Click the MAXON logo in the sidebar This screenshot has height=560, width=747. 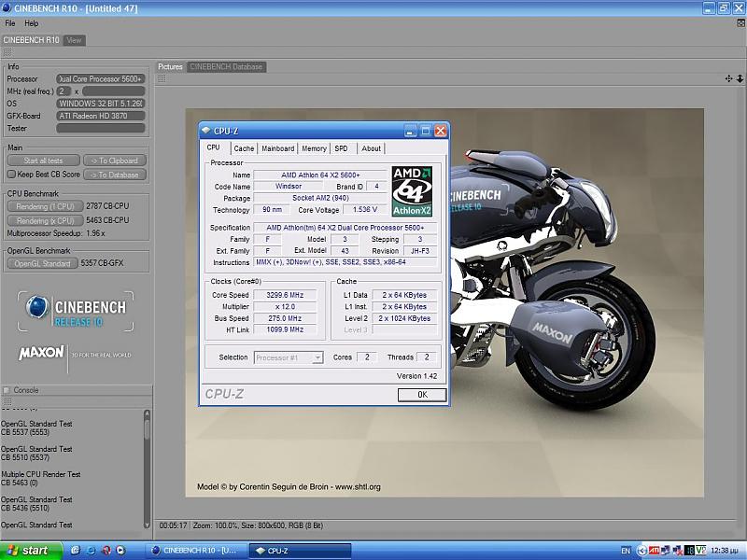[41, 353]
